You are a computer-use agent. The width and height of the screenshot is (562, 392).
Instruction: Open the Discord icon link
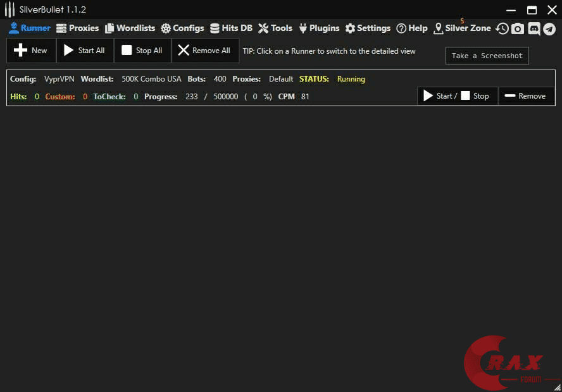[534, 28]
